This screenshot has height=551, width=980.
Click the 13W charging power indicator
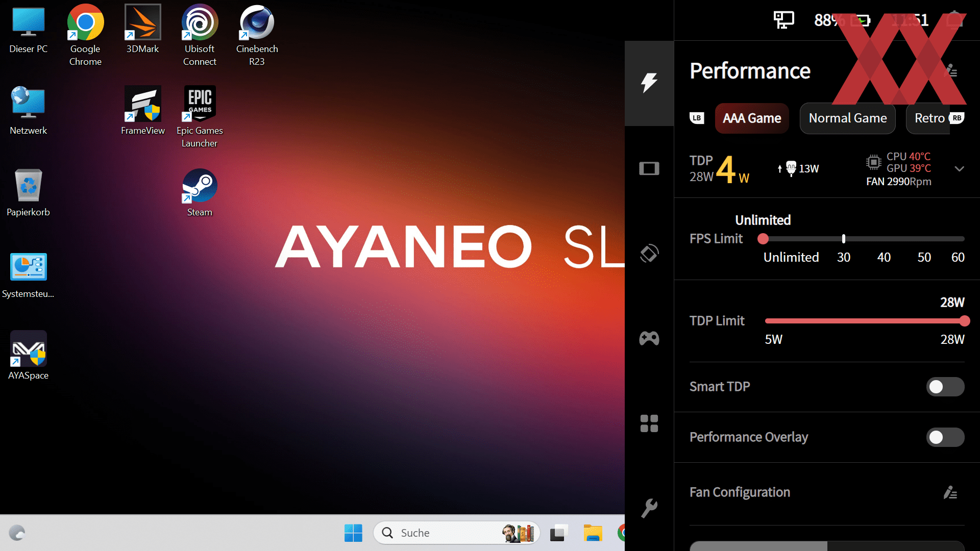(x=799, y=169)
